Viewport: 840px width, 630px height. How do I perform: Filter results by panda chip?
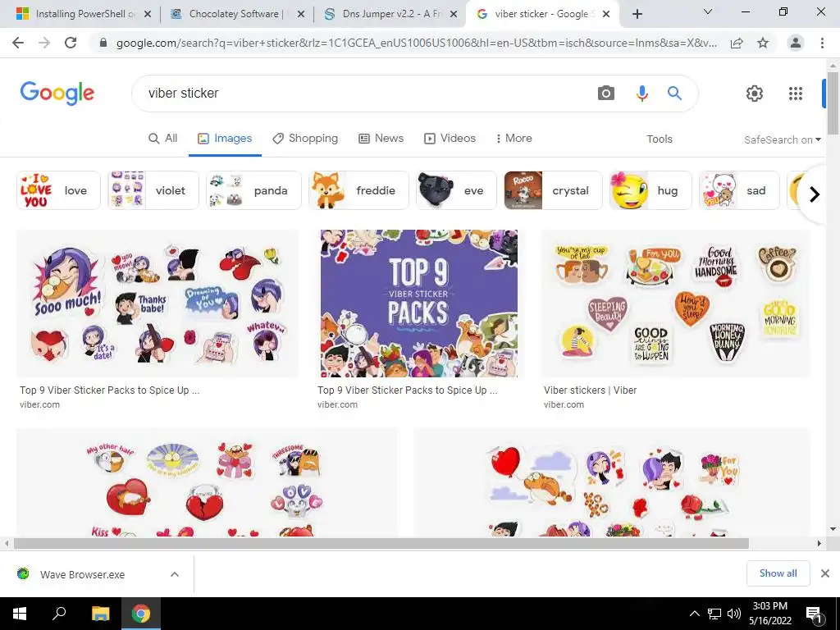pyautogui.click(x=254, y=190)
